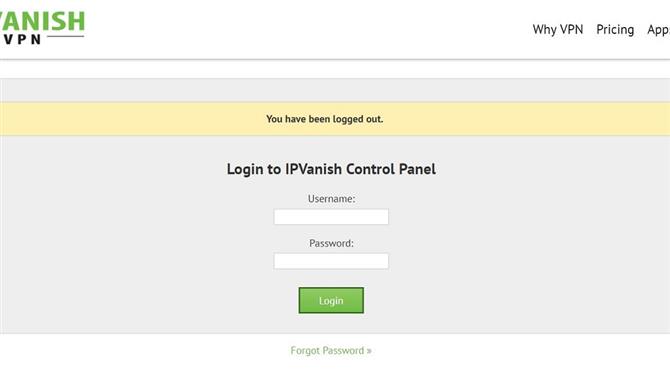Click the VPN text beneath the logo

pos(22,39)
